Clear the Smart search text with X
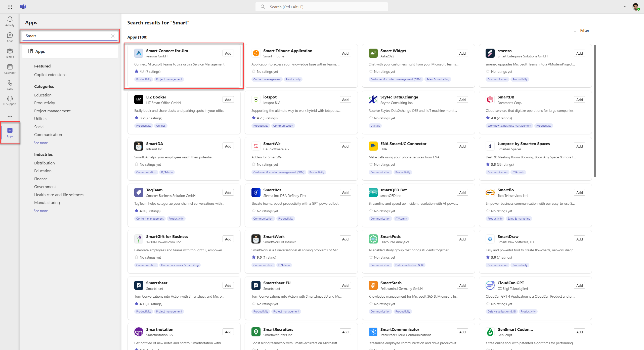The height and width of the screenshot is (350, 644). [x=113, y=36]
